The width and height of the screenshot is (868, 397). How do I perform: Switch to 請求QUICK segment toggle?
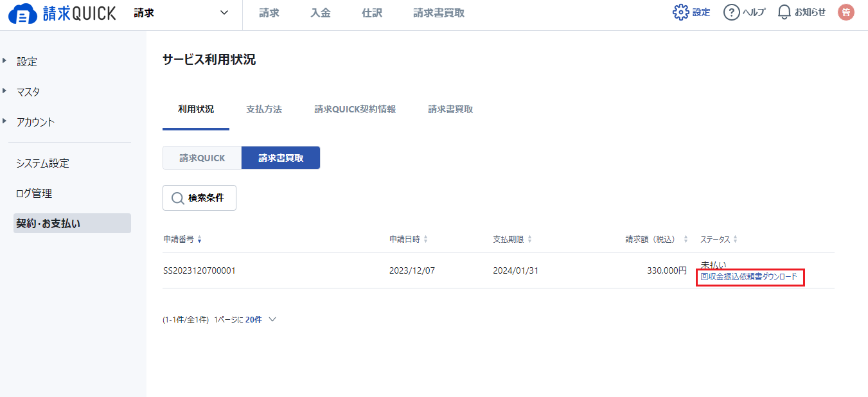[x=202, y=158]
